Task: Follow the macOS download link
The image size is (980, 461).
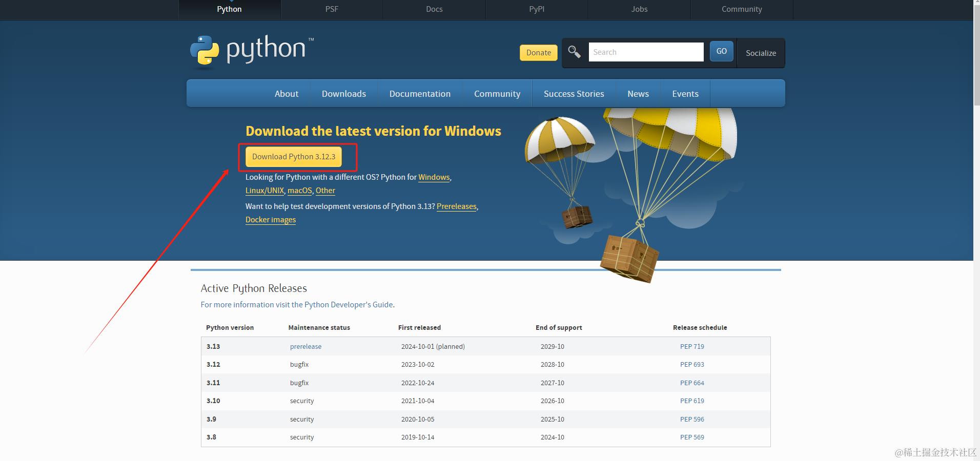Action: coord(300,191)
